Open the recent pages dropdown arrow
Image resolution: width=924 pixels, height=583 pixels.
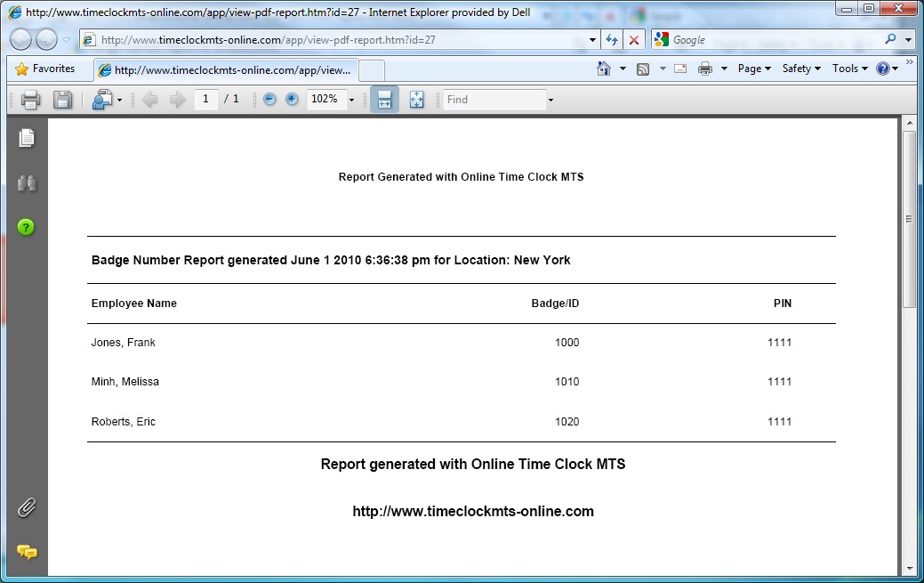66,40
